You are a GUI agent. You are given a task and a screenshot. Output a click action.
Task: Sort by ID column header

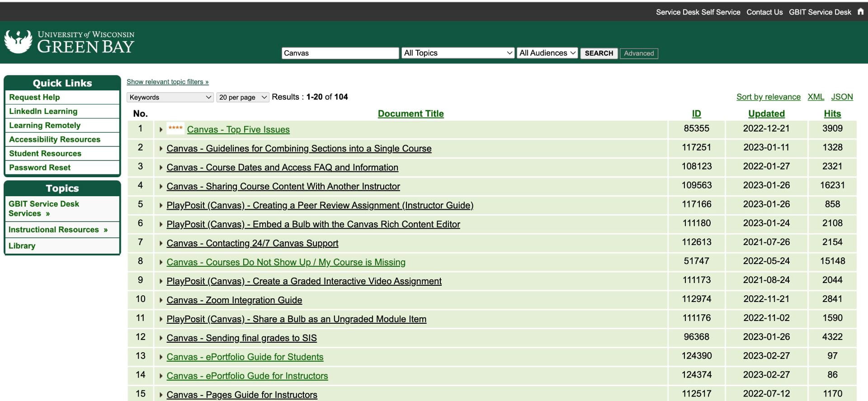click(x=696, y=114)
